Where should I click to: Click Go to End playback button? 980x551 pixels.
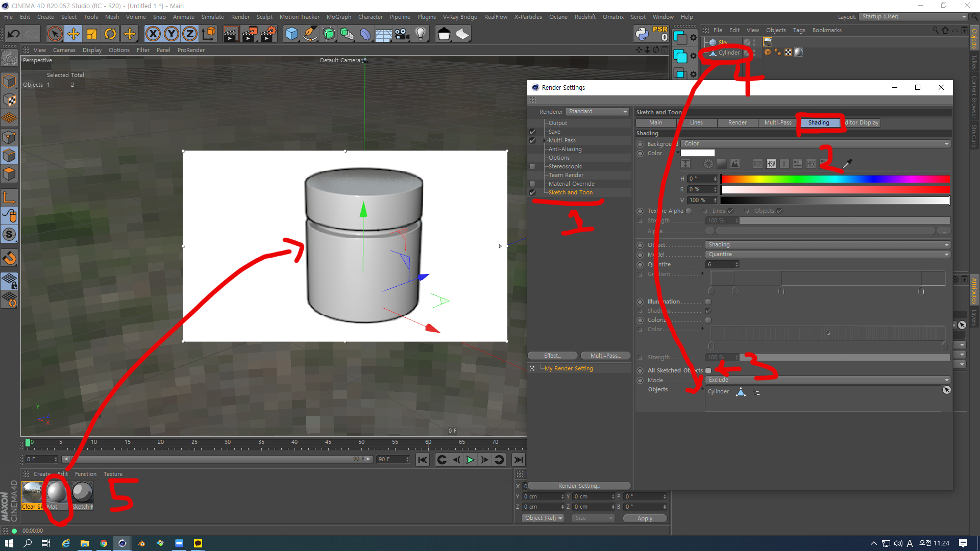click(x=519, y=460)
